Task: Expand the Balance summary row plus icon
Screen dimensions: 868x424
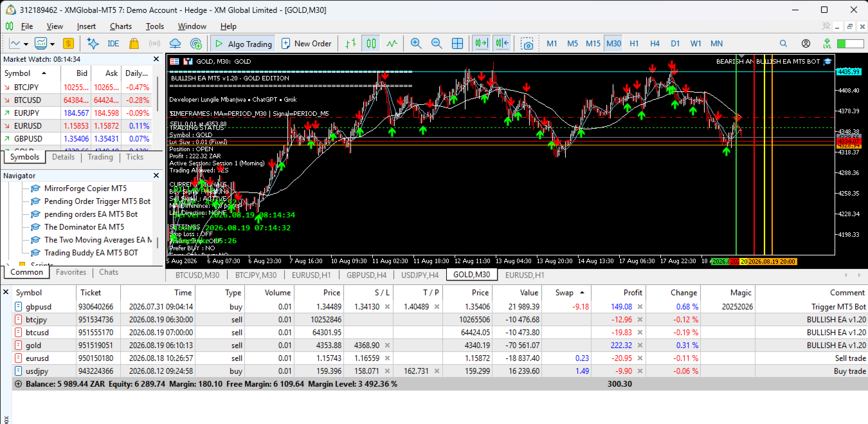Action: click(18, 384)
